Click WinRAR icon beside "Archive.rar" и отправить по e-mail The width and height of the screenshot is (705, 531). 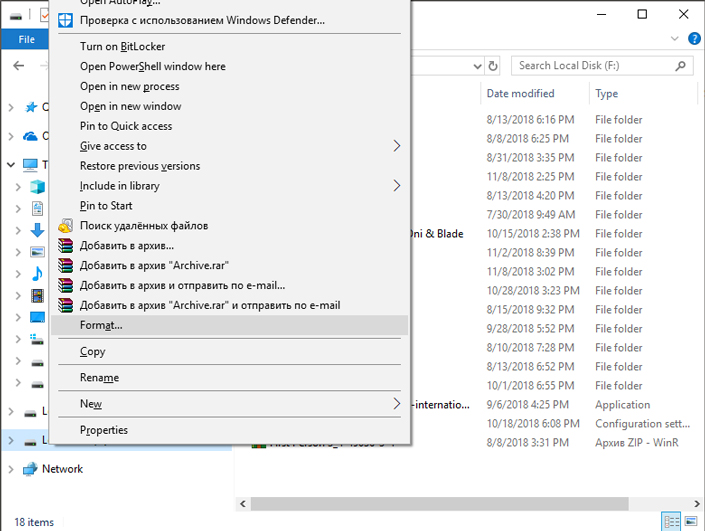[x=65, y=305]
